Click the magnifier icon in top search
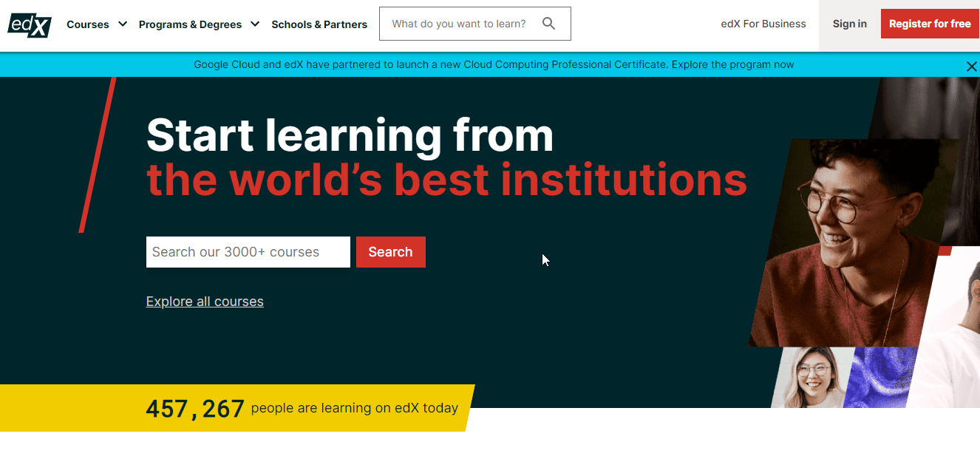This screenshot has height=476, width=980. [548, 24]
